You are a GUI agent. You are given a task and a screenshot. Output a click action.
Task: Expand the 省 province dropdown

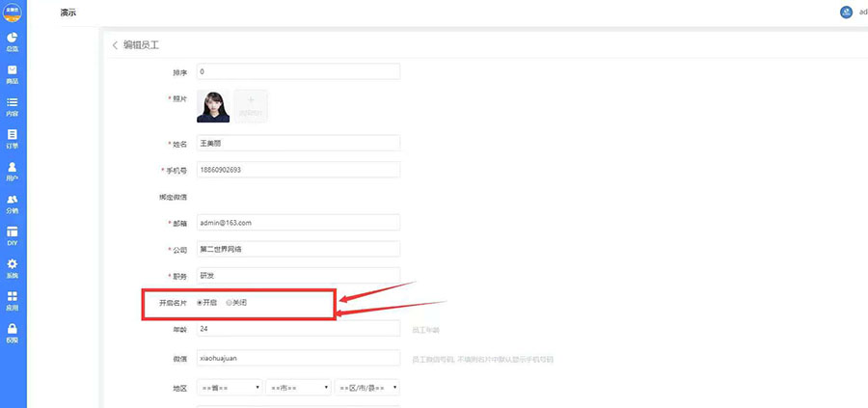pos(230,388)
